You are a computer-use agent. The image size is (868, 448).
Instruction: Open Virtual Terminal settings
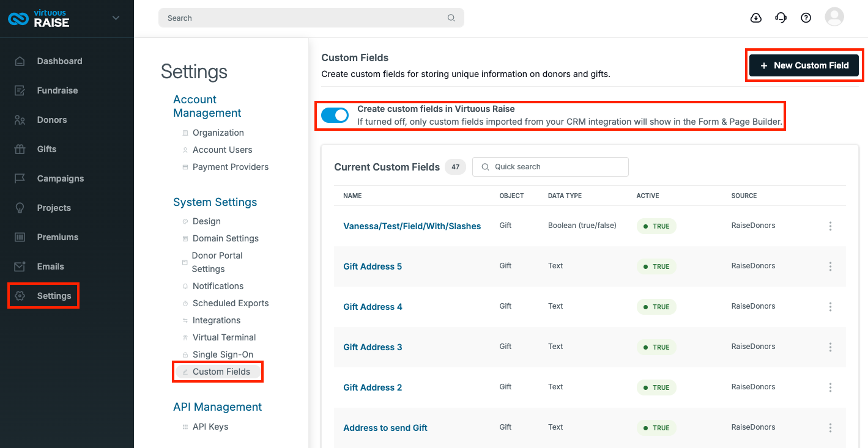(224, 337)
